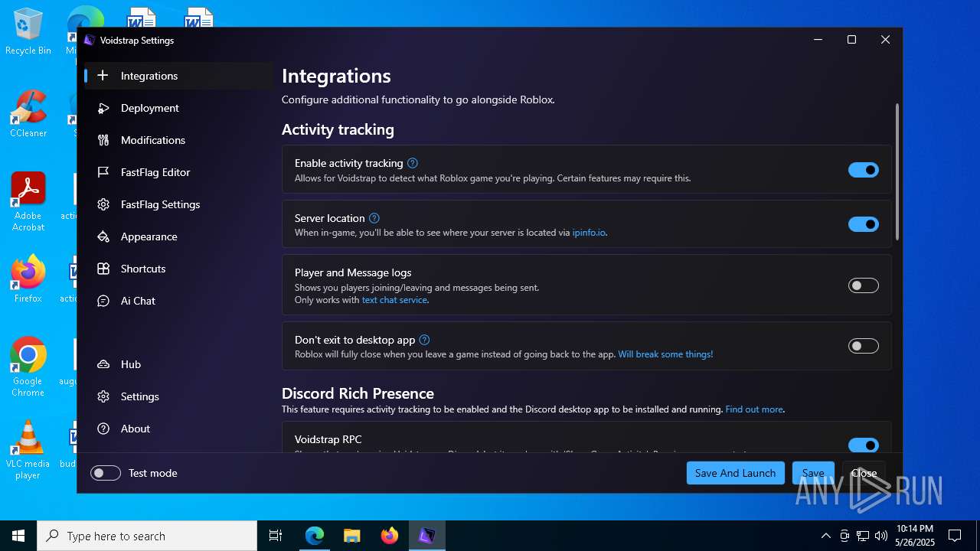Open the Modifications page

tap(178, 140)
